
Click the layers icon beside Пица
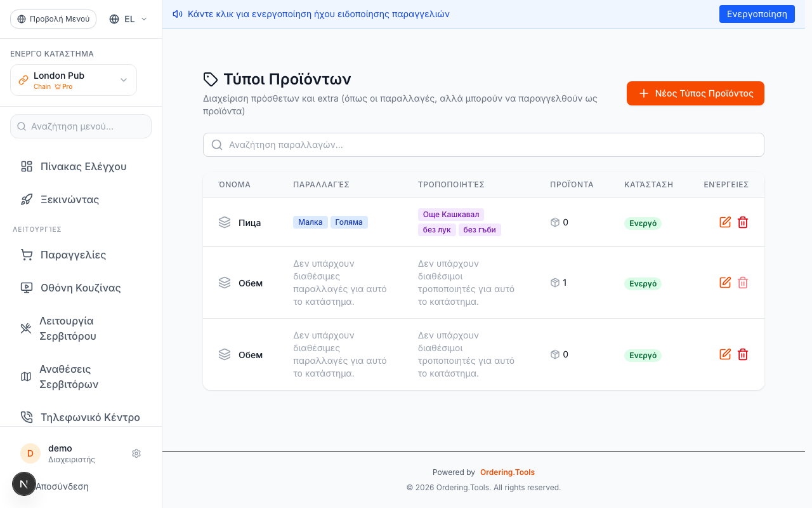(225, 222)
